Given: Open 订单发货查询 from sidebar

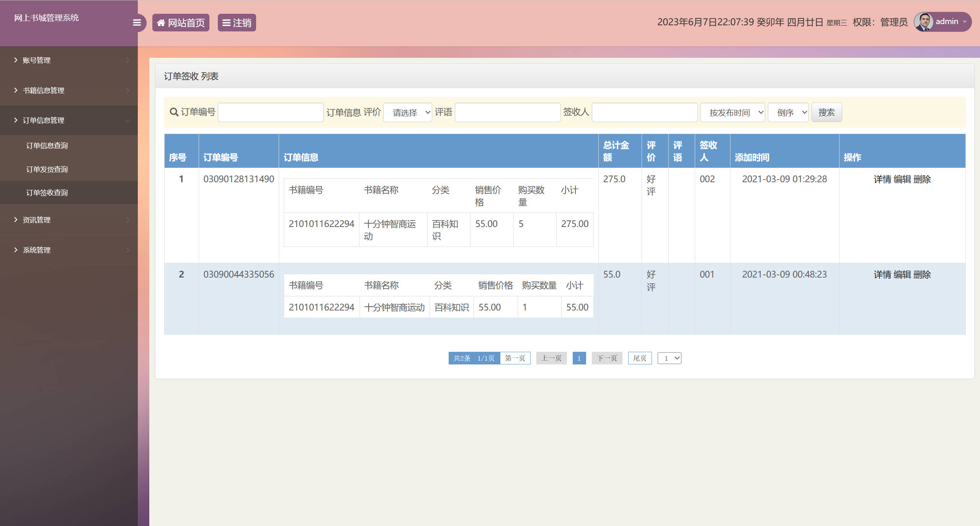Looking at the screenshot, I should coord(47,169).
